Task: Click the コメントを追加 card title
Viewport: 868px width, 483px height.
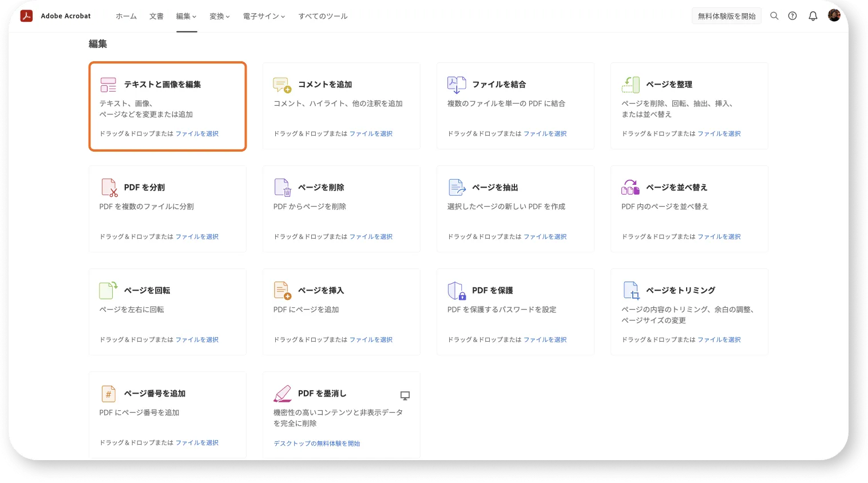Action: coord(325,84)
